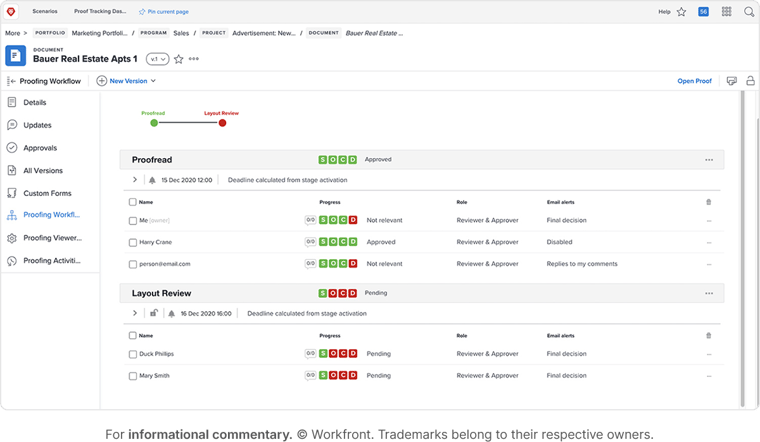The width and height of the screenshot is (760, 442).
Task: Open the Proof Tracking Dashboard pinned tab
Action: point(100,11)
